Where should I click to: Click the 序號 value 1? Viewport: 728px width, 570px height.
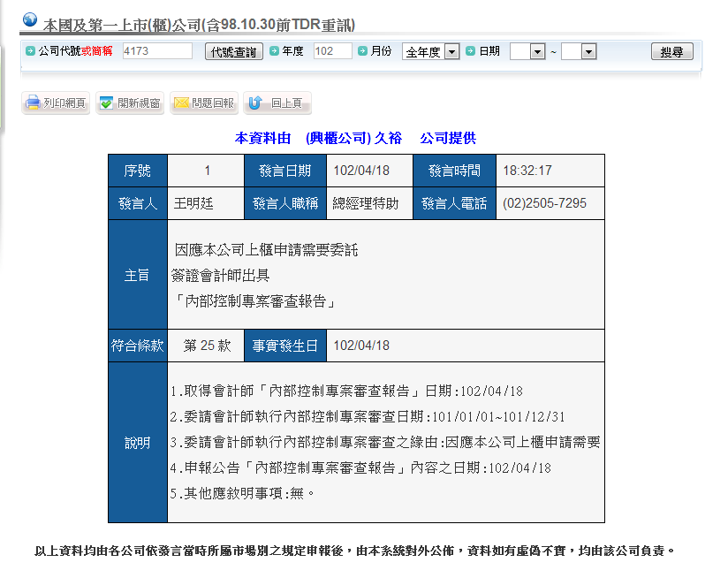208,171
